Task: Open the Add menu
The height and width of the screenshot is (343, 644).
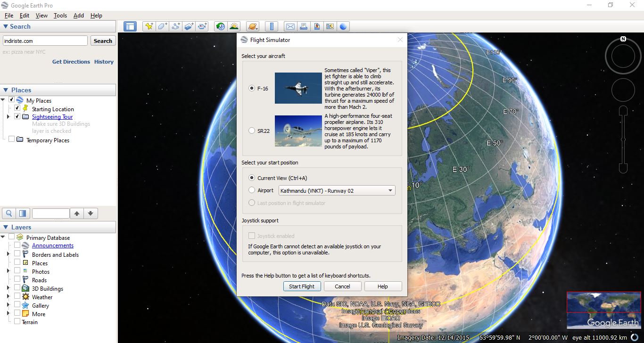Action: coord(79,15)
